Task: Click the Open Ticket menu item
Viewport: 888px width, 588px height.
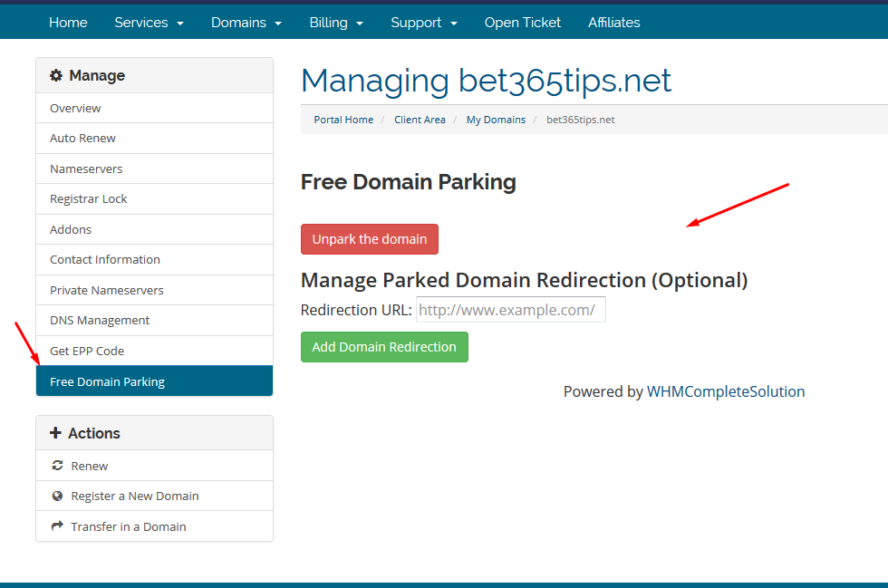Action: click(x=522, y=23)
